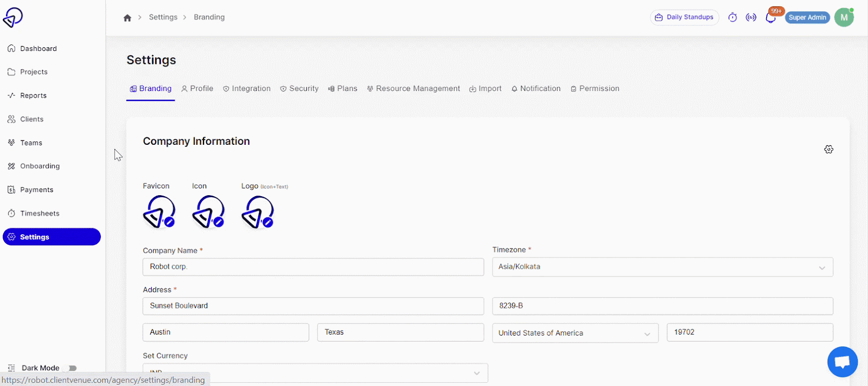Open the notifications bell
Image resolution: width=868 pixels, height=386 pixels.
(770, 18)
